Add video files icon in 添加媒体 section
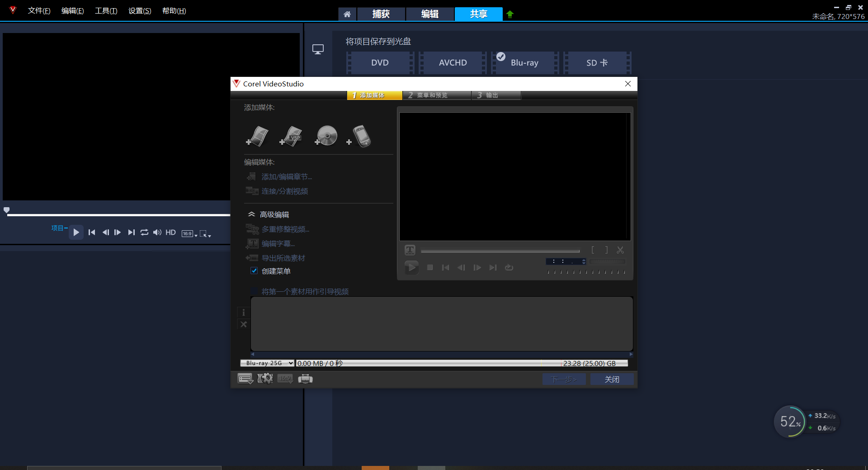Screen dimensions: 868x470 point(257,136)
